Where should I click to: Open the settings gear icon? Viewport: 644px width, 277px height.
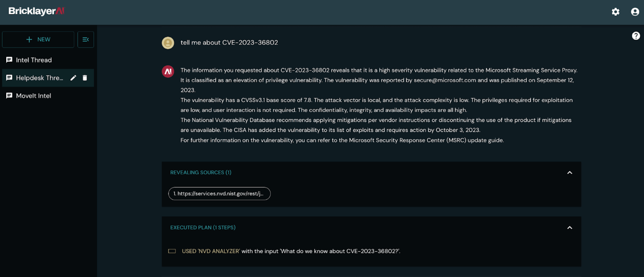click(615, 12)
